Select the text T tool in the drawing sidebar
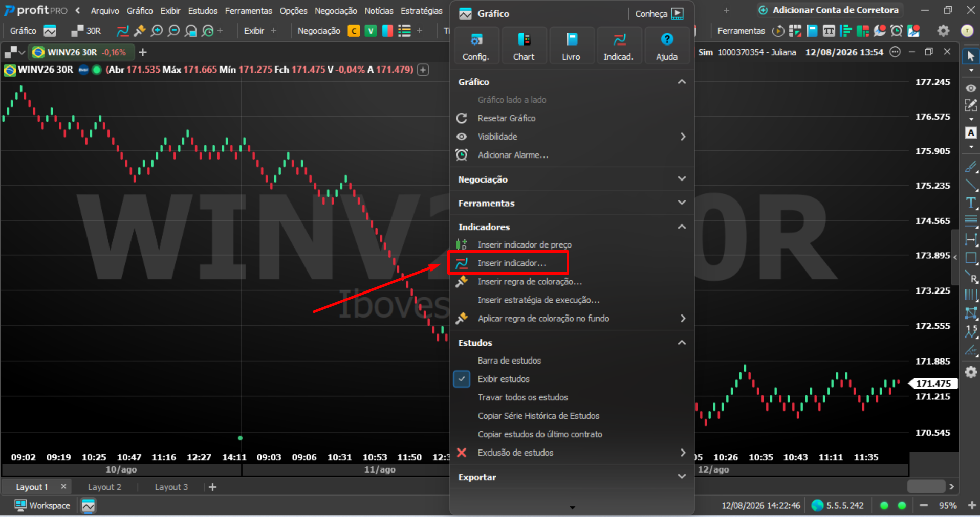The height and width of the screenshot is (517, 980). coord(971,203)
